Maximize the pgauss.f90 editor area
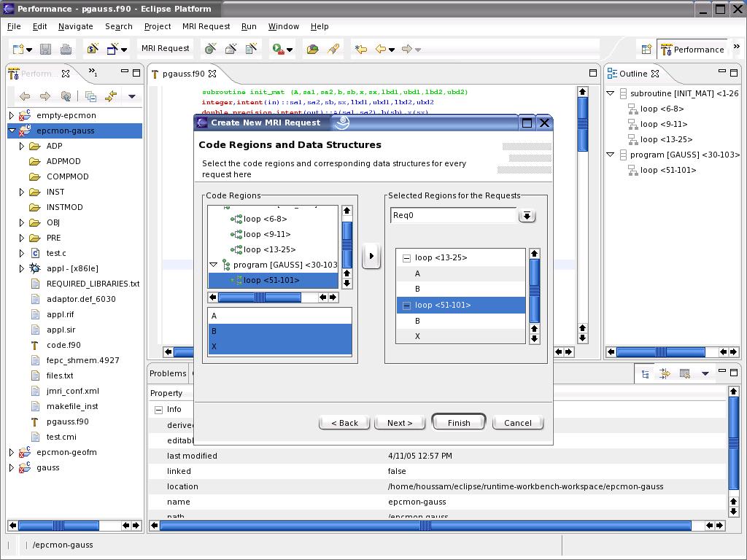This screenshot has height=560, width=747. 593,73
